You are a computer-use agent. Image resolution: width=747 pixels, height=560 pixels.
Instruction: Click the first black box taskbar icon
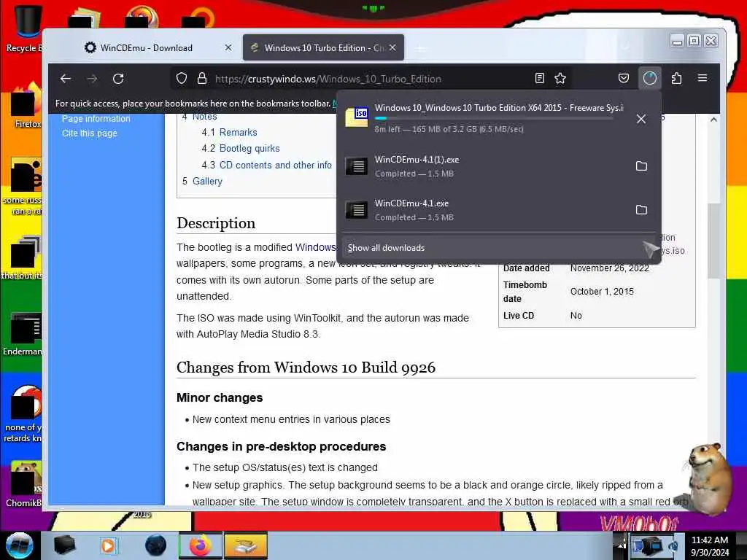click(64, 545)
